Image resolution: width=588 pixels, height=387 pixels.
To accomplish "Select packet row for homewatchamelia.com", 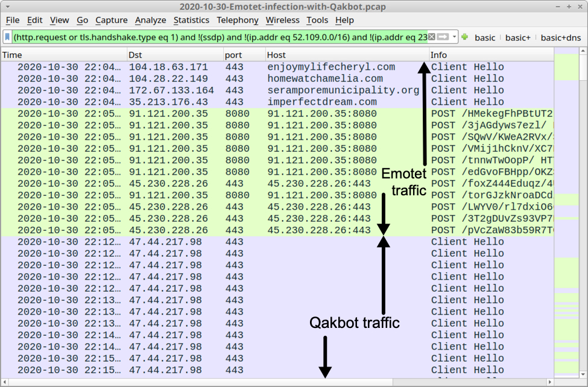I will (277, 79).
